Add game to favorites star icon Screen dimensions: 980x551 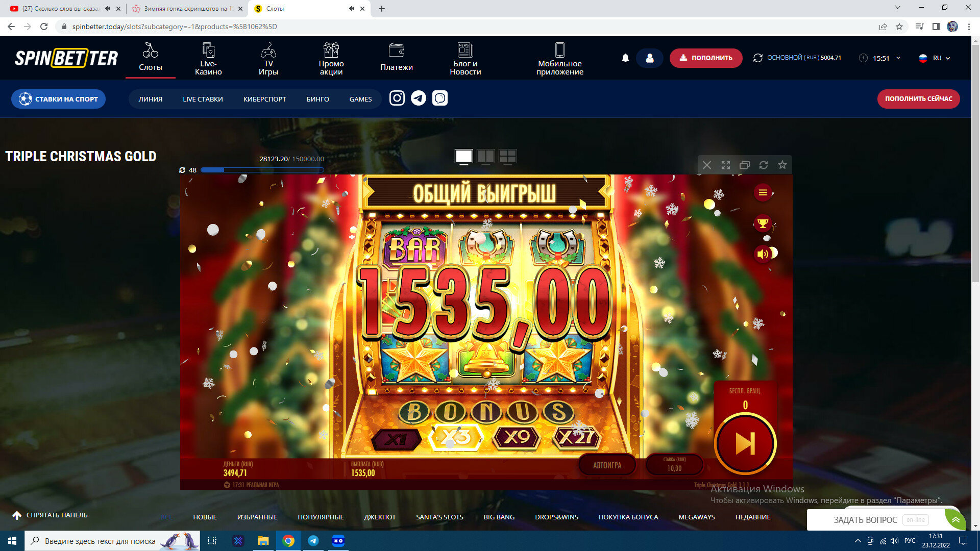pos(782,165)
